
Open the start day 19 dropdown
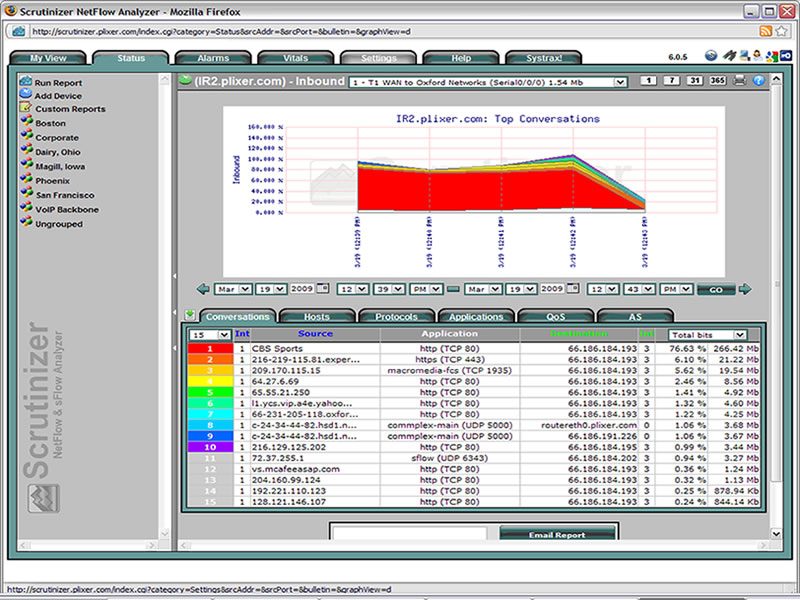click(271, 289)
